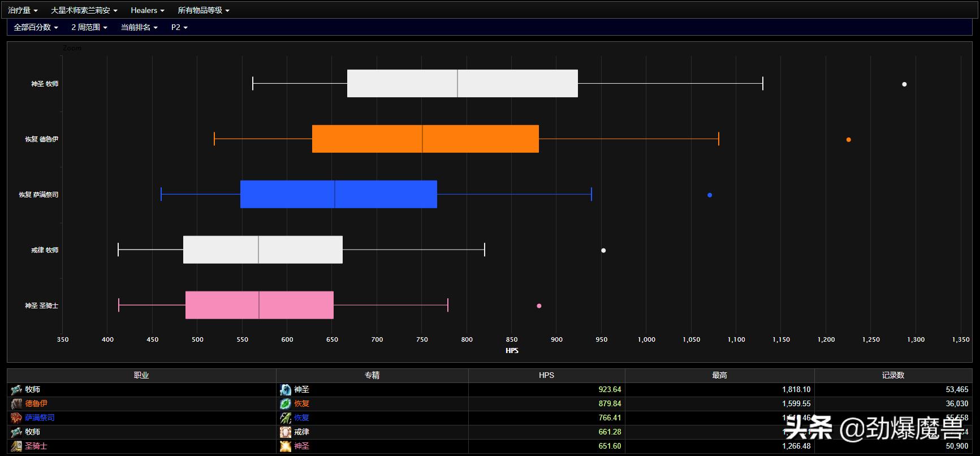Open the 所有物品等级 item level menu
Viewport: 980px width, 456px height.
click(x=204, y=10)
